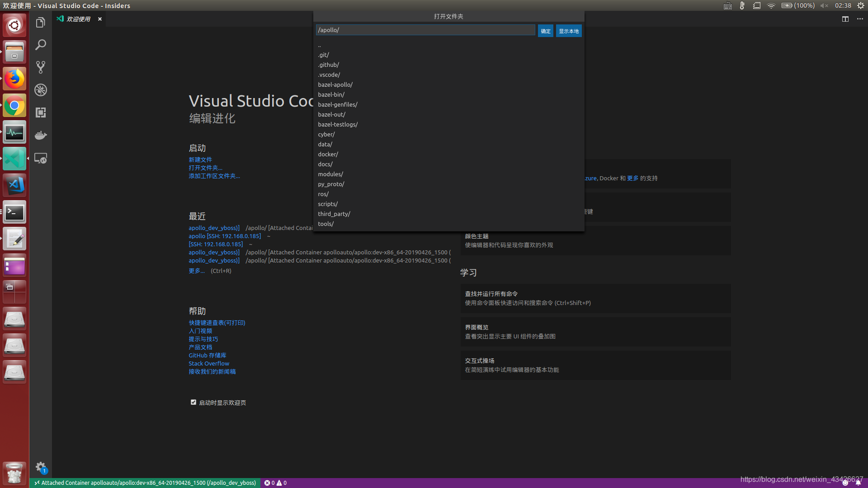The image size is (868, 488).
Task: Open Terminal from the dock
Action: pos(14,212)
